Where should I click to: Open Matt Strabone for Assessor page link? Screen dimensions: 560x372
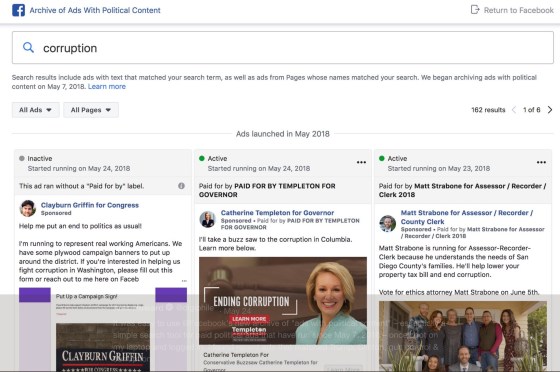point(466,217)
